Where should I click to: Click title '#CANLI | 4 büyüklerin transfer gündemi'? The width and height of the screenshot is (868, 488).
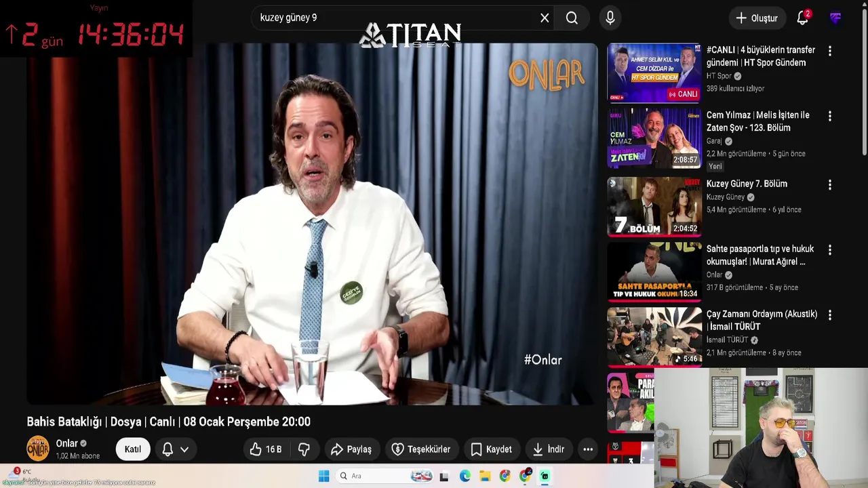[760, 56]
